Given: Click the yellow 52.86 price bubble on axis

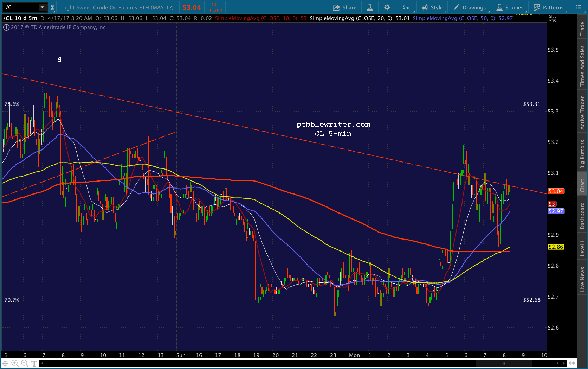Looking at the screenshot, I should (x=556, y=247).
